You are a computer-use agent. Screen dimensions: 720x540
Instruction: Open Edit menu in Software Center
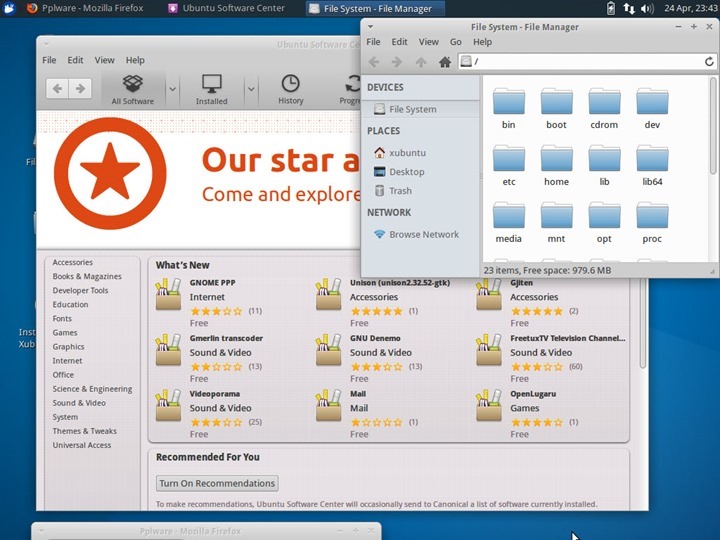pyautogui.click(x=75, y=60)
